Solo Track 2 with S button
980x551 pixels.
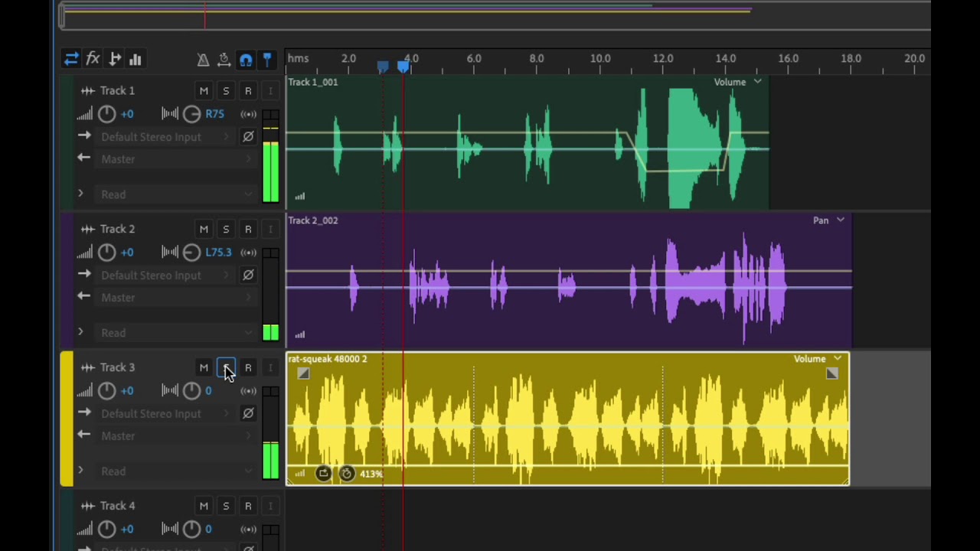pos(226,230)
